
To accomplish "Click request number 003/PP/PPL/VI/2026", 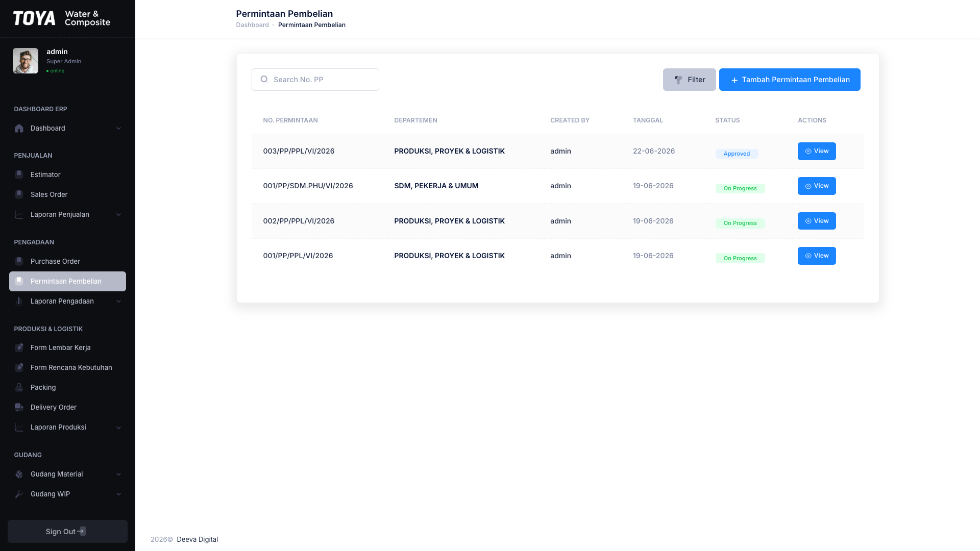I will coord(299,151).
